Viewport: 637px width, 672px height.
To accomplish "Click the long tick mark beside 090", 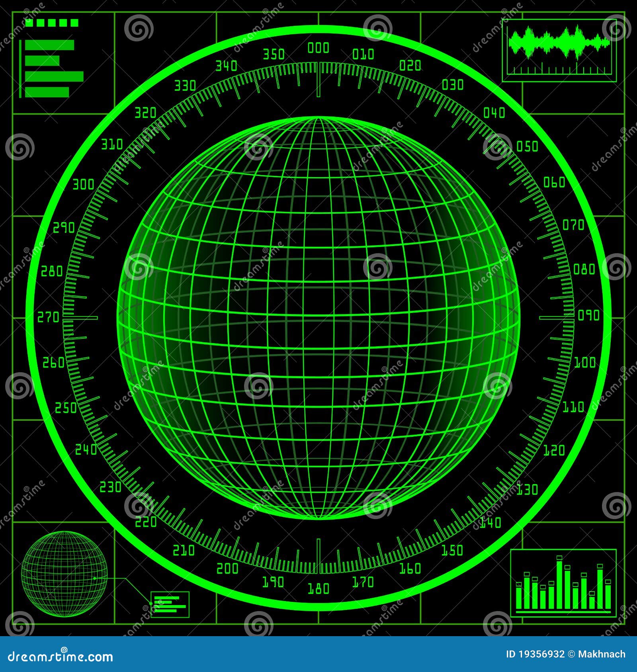I will pos(557,318).
